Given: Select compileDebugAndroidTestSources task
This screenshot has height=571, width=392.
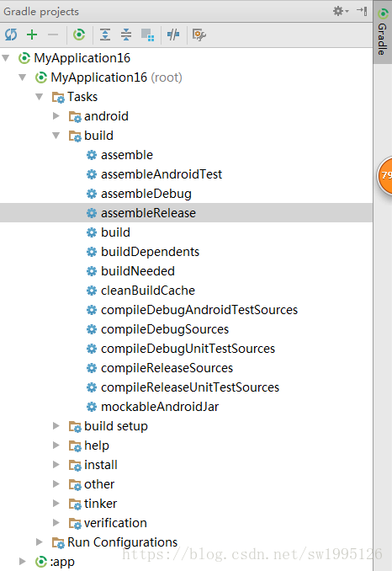Looking at the screenshot, I should pos(199,310).
